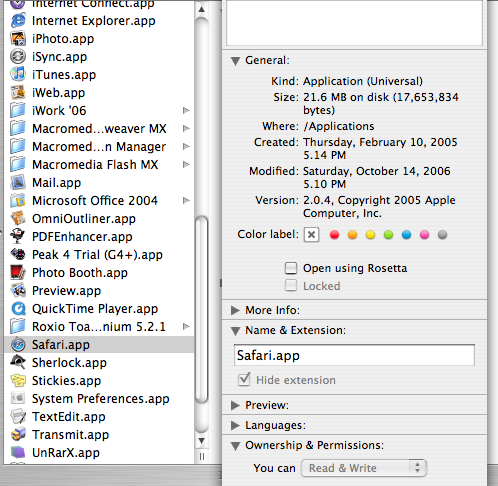Click the TextEdit app icon

[x=18, y=417]
